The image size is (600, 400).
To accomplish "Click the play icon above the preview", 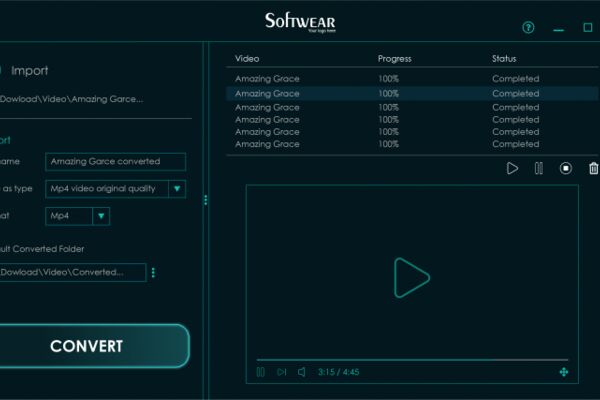I will pyautogui.click(x=512, y=168).
